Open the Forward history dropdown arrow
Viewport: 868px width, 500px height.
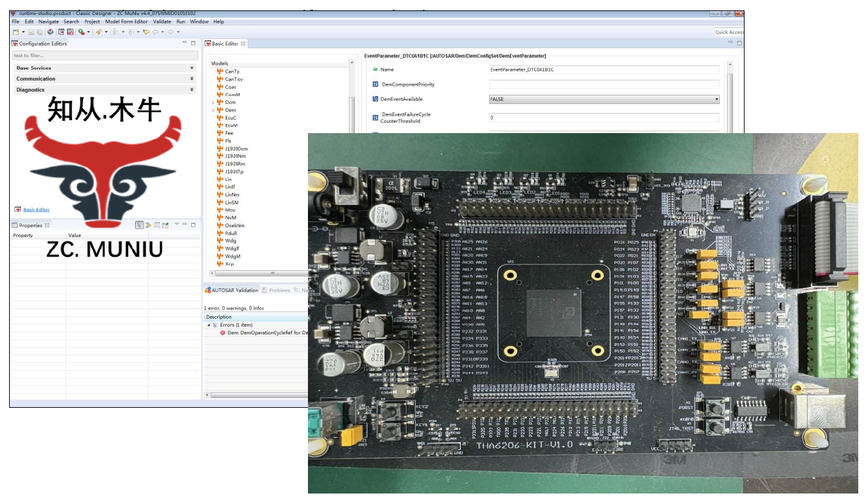[x=178, y=32]
